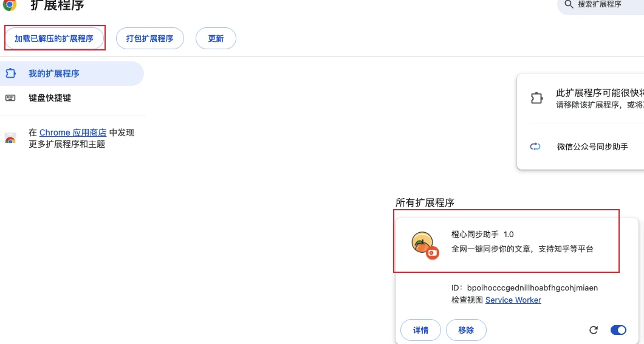Click the 微信公众号同步助手 sync icon
The image size is (644, 344).
click(535, 146)
